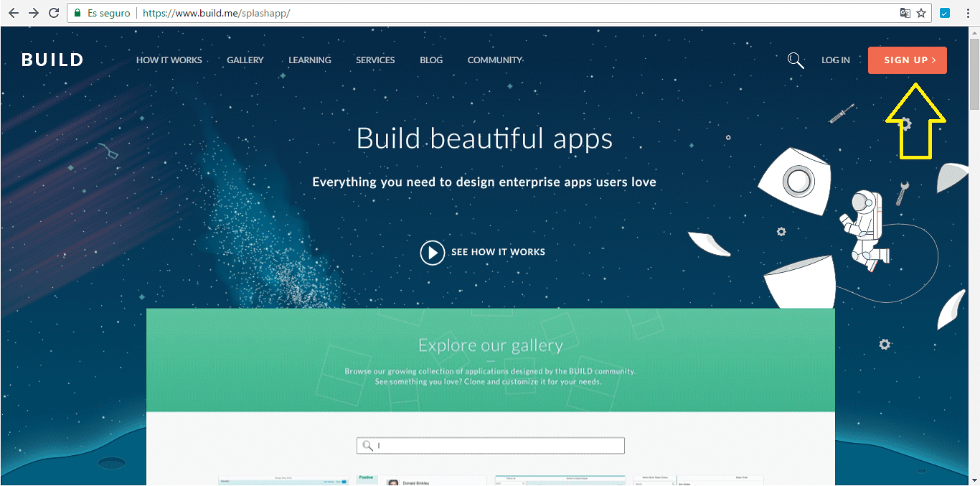Bookmark this page with the star icon
The height and width of the screenshot is (486, 980).
921,13
